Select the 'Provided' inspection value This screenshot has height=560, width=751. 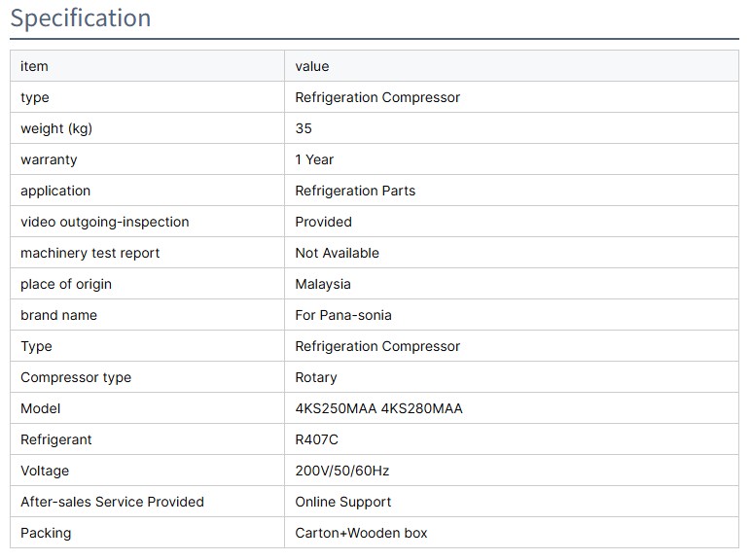(x=323, y=222)
